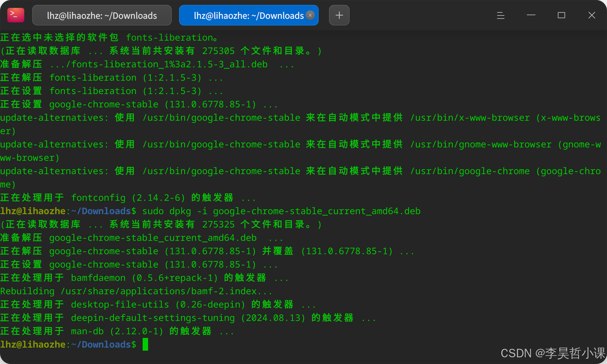607x364 pixels.
Task: Minimize the terminal window
Action: (531, 15)
